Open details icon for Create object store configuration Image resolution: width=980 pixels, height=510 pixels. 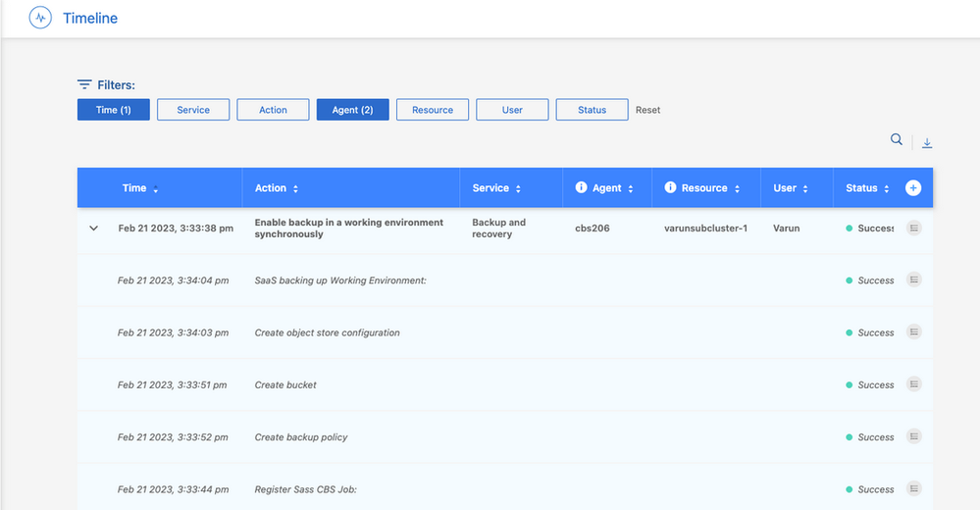point(914,332)
